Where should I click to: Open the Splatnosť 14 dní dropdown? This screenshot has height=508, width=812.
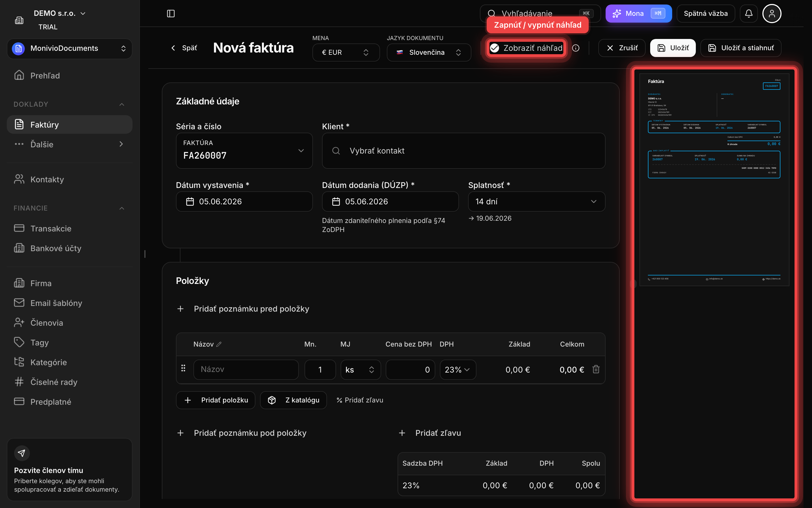(537, 202)
